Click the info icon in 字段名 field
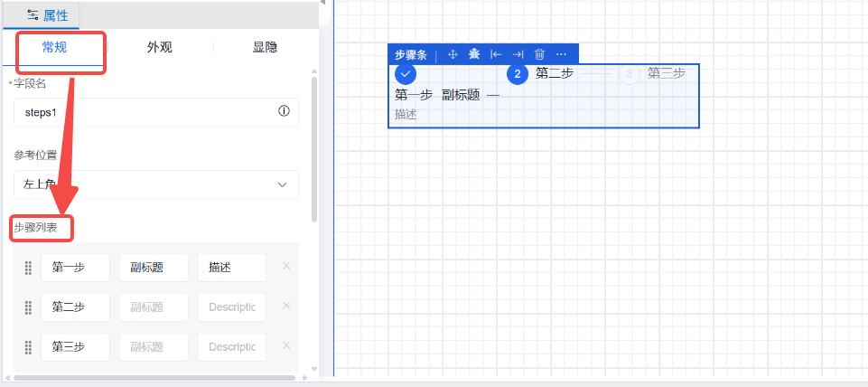 284,111
